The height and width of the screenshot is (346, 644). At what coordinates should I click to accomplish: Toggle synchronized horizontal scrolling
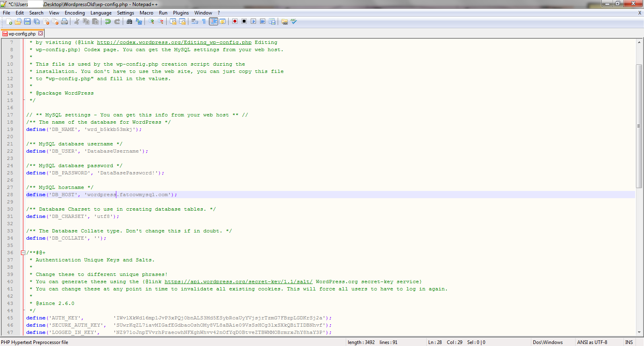(x=182, y=21)
